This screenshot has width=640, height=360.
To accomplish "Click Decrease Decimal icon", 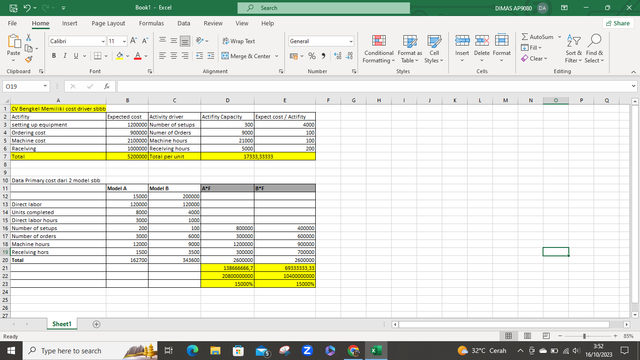I will (x=349, y=56).
